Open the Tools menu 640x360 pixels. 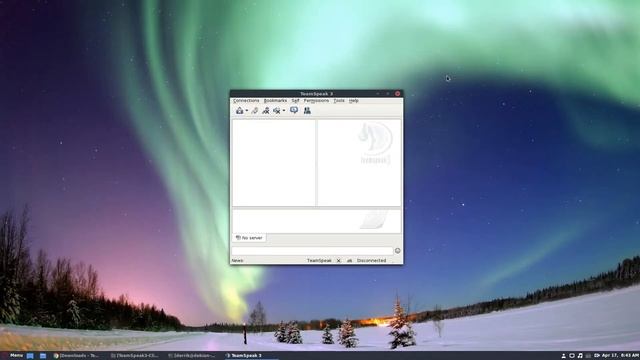339,101
